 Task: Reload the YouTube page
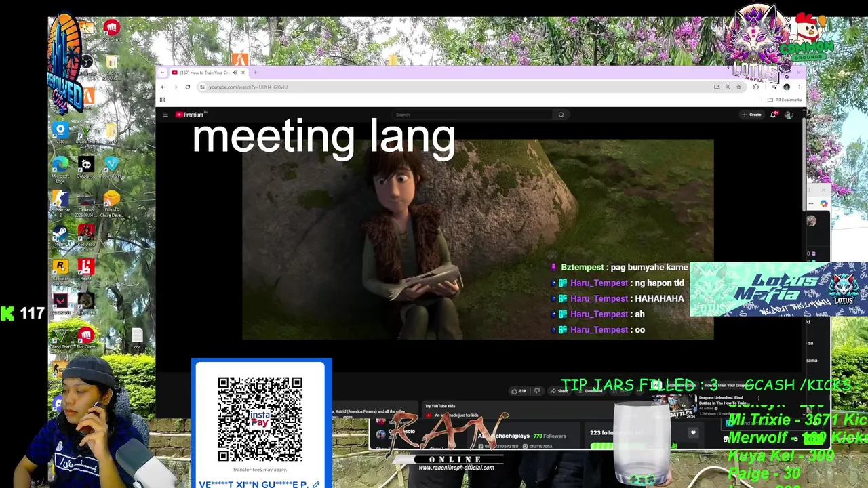coord(188,87)
